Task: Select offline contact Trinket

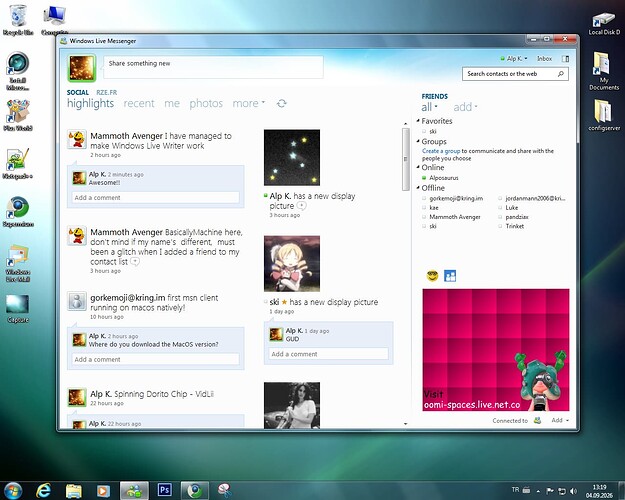Action: [x=515, y=226]
